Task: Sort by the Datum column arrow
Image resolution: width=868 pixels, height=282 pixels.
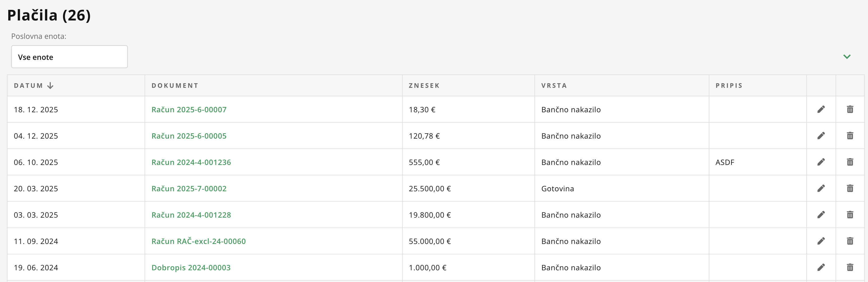Action: [x=50, y=86]
